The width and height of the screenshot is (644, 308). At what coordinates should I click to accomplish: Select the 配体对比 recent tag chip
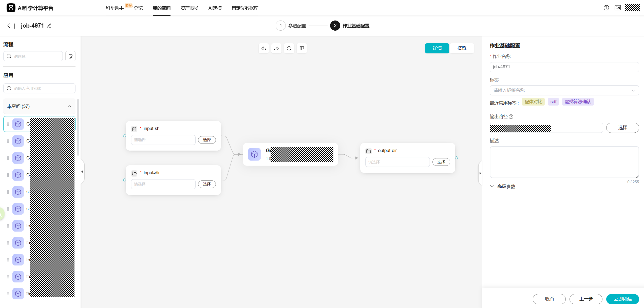click(x=533, y=102)
